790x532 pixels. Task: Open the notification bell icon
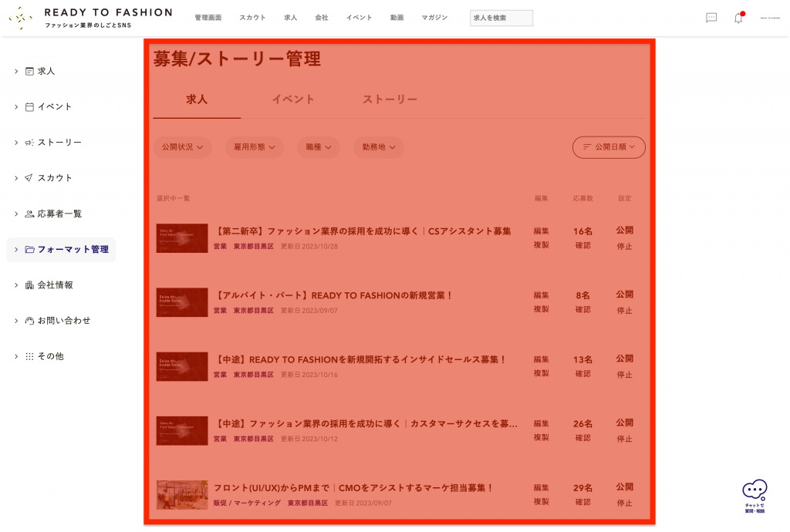738,18
